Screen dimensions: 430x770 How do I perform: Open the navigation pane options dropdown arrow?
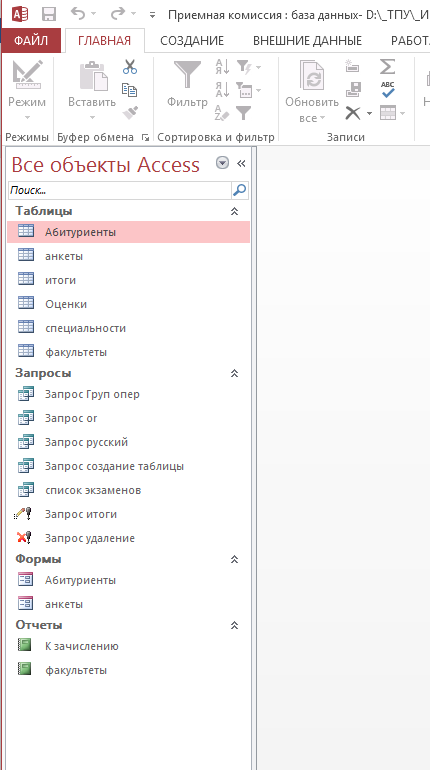(222, 163)
